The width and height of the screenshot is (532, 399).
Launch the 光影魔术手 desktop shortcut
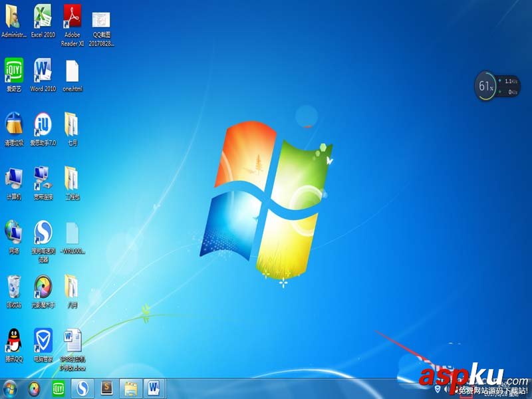(x=43, y=291)
